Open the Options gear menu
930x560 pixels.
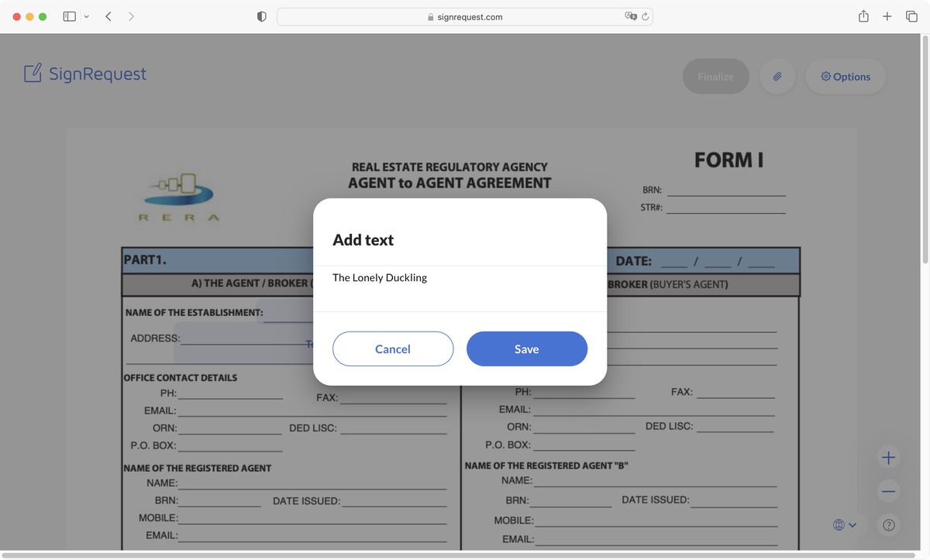pos(845,76)
